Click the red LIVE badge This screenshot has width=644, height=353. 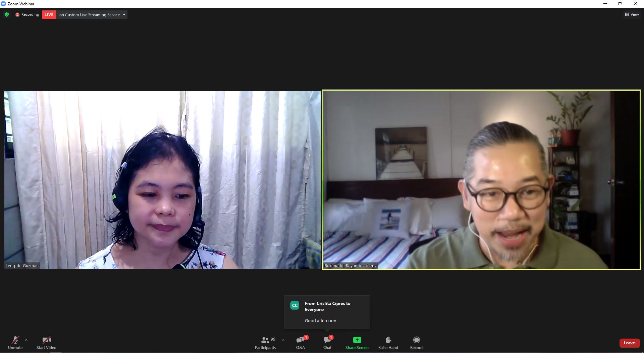click(49, 15)
